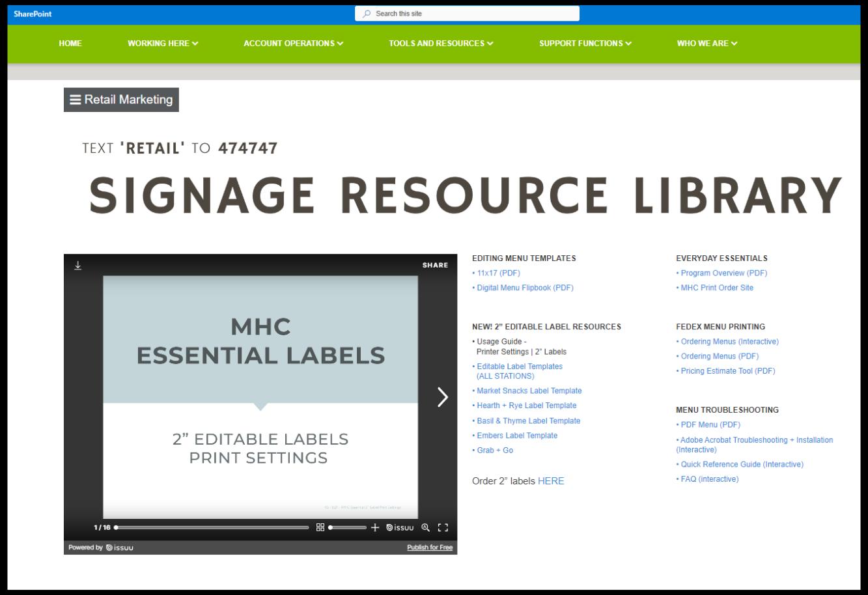Click the Everyday Essentials heading
The height and width of the screenshot is (595, 868).
[721, 258]
